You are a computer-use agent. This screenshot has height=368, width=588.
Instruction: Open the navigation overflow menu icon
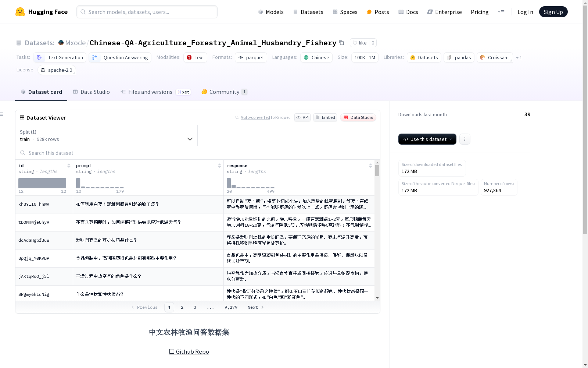(x=501, y=12)
